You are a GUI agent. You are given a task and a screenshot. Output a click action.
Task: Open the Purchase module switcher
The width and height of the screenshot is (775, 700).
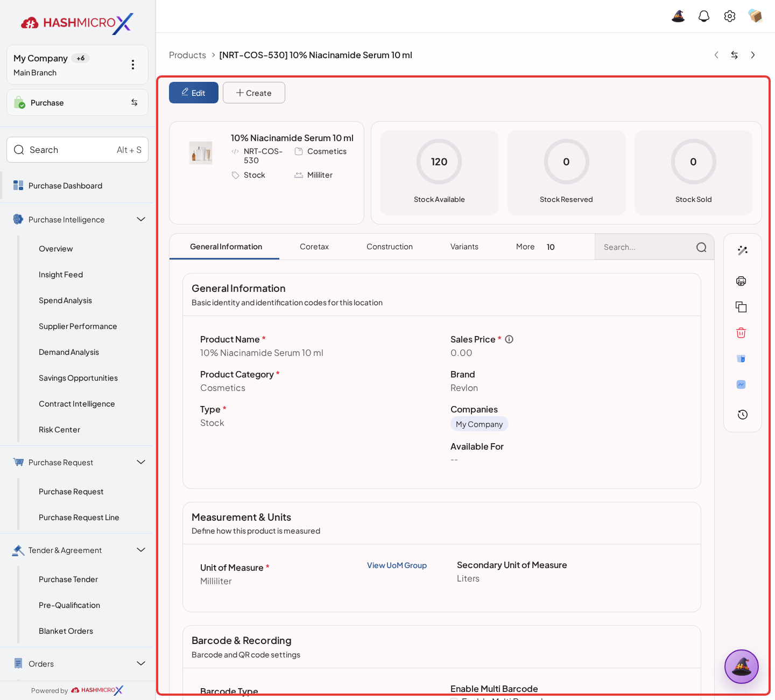point(77,102)
